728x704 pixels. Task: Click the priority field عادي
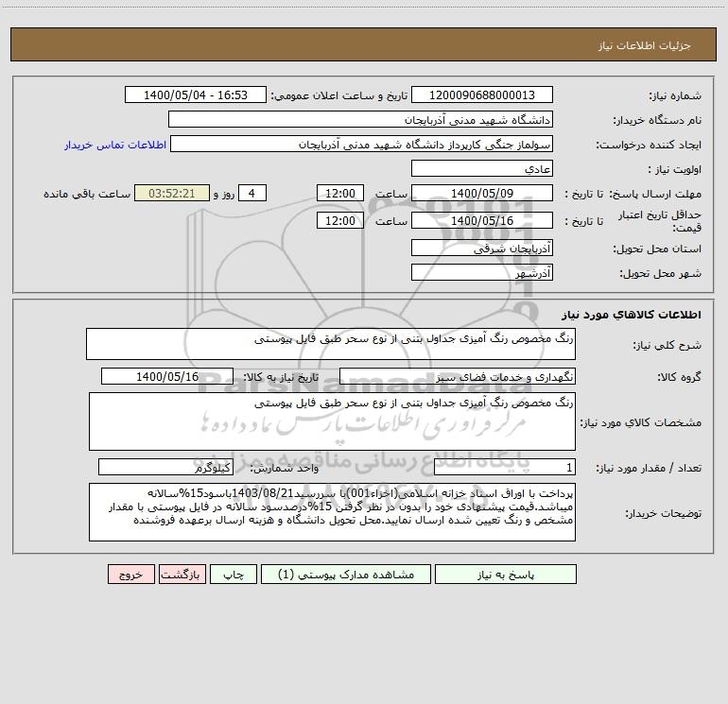[482, 168]
